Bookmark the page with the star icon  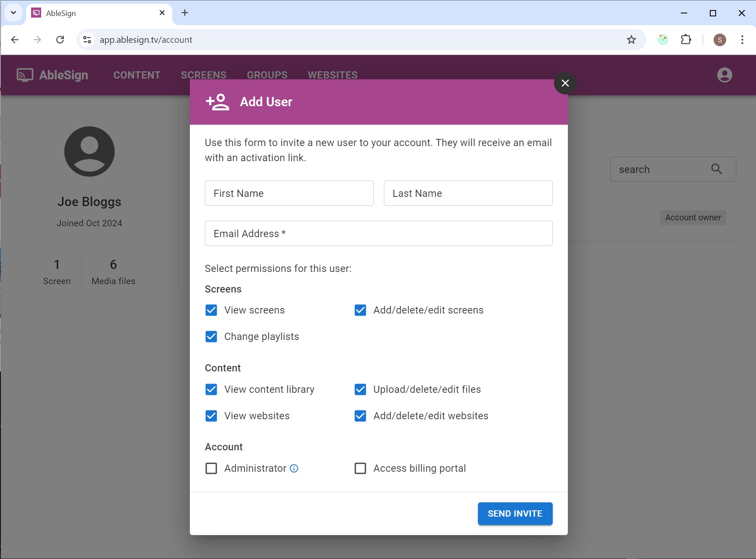(x=632, y=39)
